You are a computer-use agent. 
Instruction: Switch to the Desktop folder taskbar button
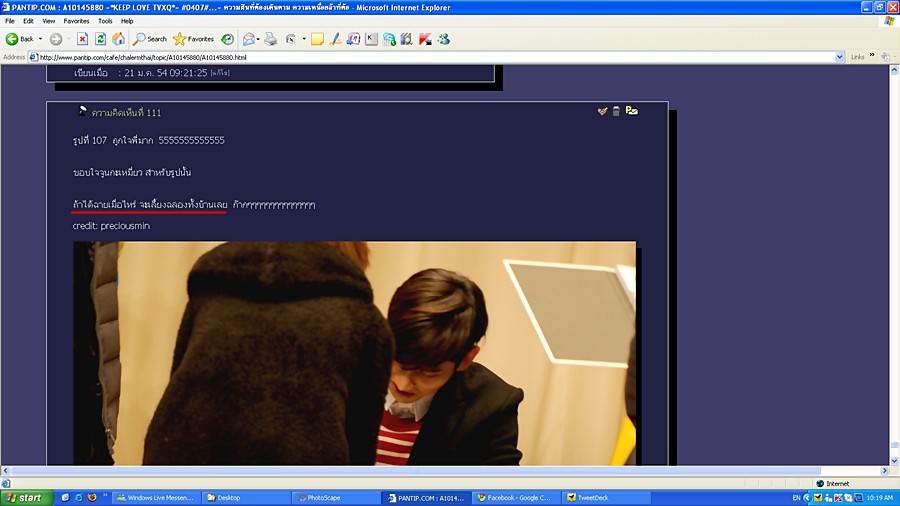pyautogui.click(x=245, y=498)
